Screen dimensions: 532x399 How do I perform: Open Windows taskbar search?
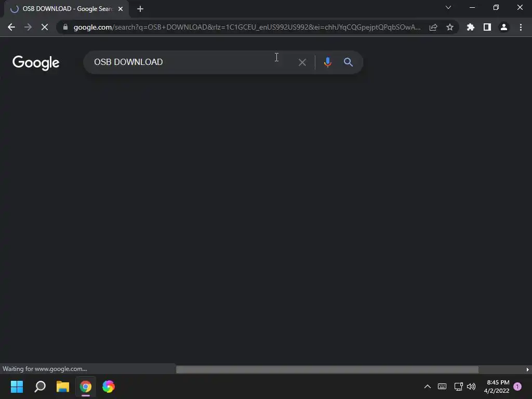pyautogui.click(x=40, y=387)
